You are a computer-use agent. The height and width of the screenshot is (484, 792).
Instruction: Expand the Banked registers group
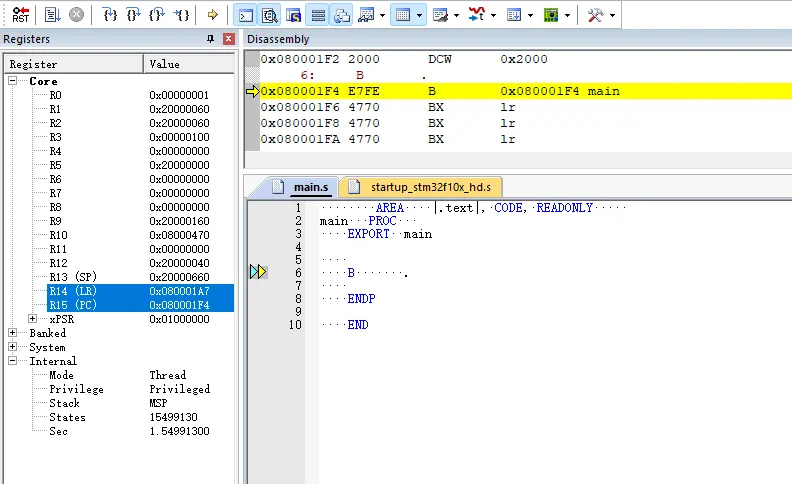13,333
